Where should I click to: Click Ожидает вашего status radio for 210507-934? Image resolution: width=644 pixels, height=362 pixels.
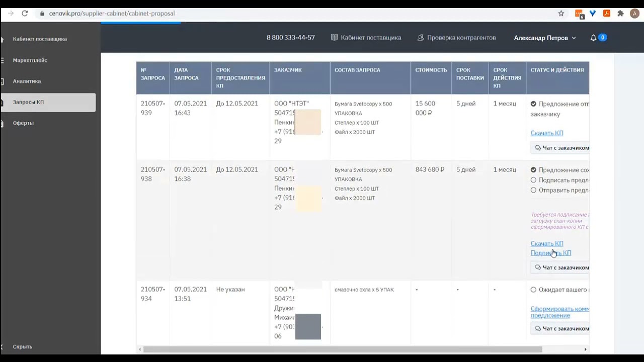[x=533, y=290]
